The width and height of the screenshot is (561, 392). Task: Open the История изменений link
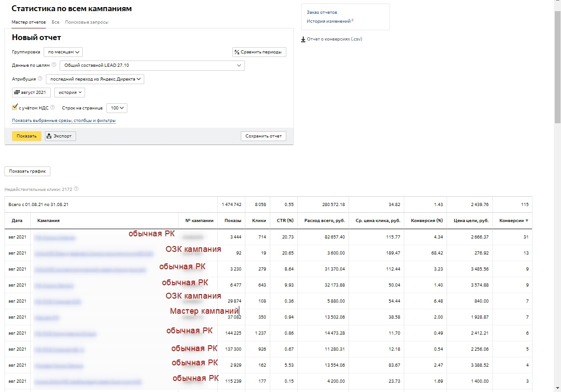(x=329, y=21)
